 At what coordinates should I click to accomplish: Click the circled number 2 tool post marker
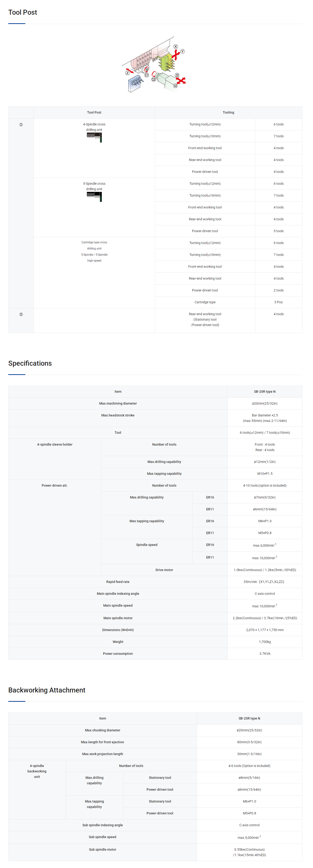click(x=21, y=314)
